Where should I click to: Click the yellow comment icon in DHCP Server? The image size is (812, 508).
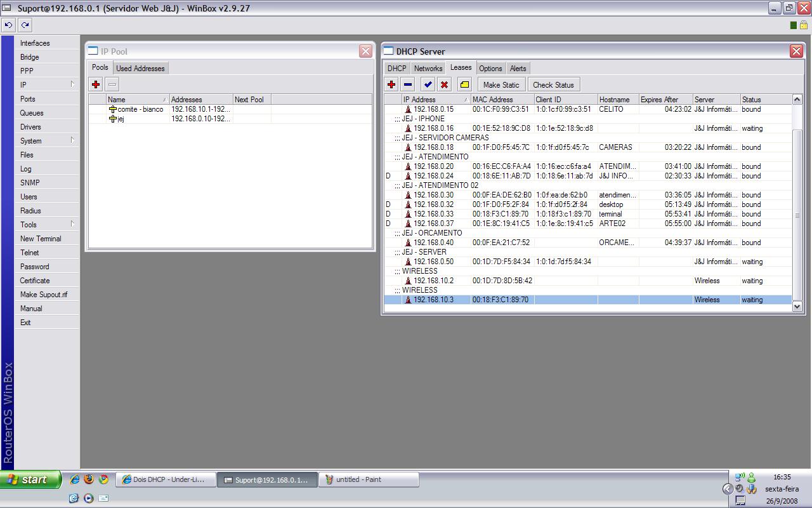(464, 84)
